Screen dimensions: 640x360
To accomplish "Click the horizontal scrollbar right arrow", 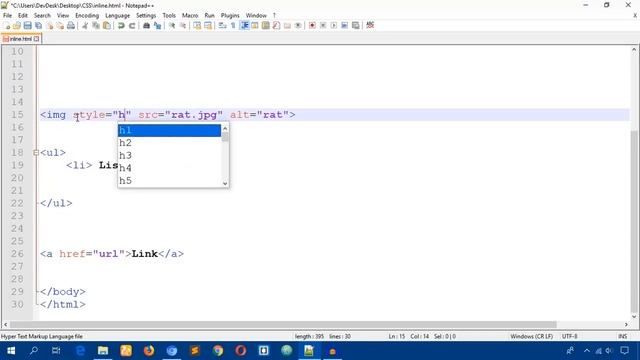I will (626, 324).
